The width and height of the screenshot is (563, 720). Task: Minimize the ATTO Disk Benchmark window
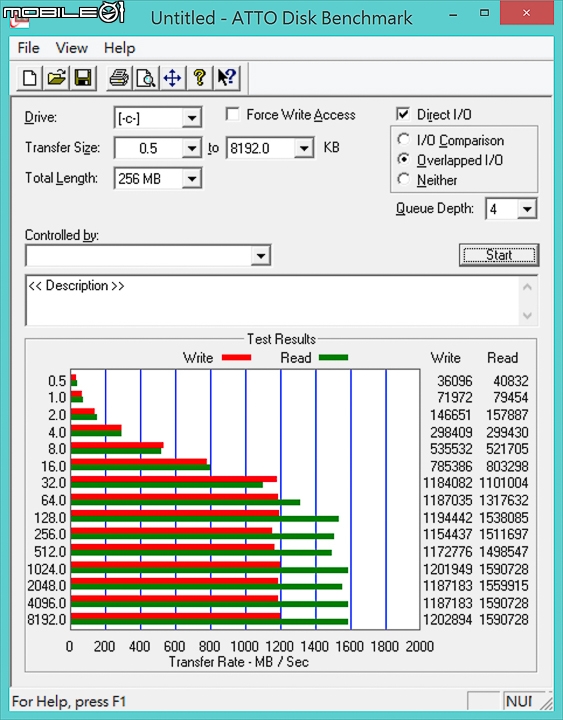[453, 14]
